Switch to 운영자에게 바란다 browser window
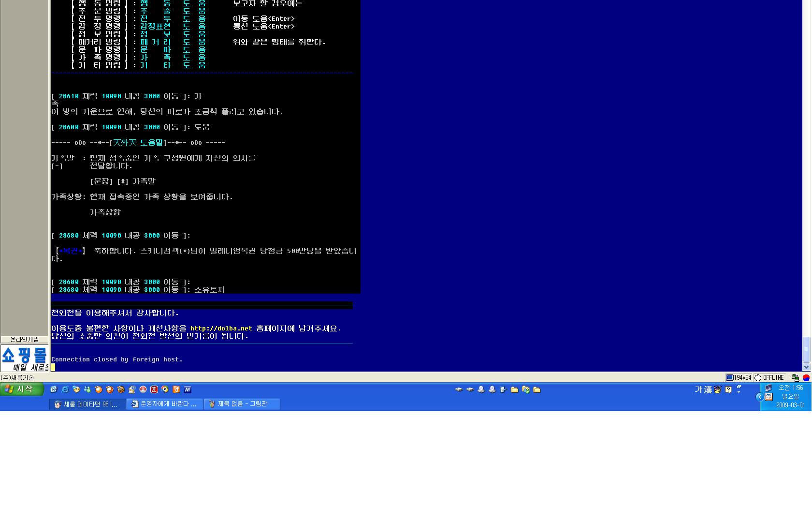 [165, 404]
